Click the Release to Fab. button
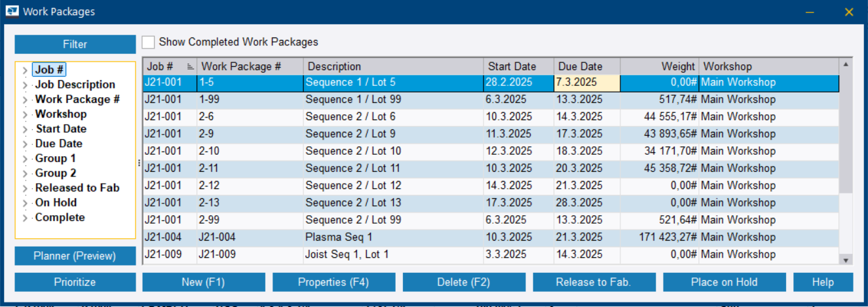Viewport: 868px width, 307px height. click(x=594, y=282)
